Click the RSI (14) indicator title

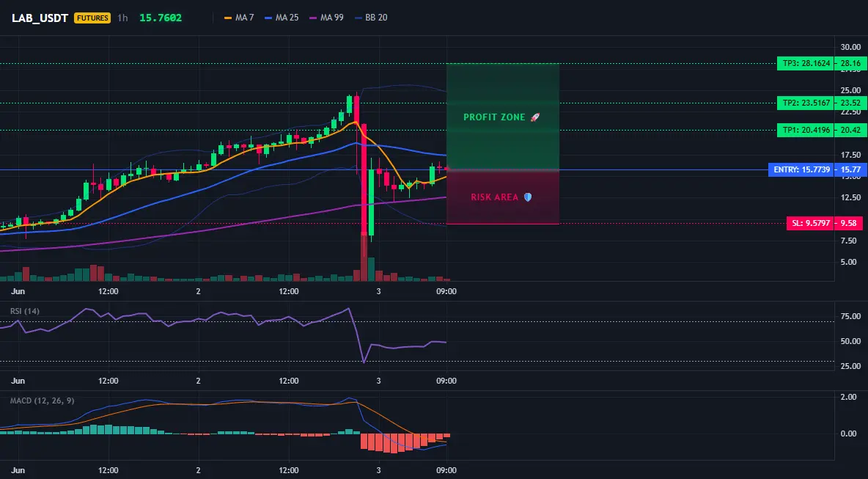point(25,311)
